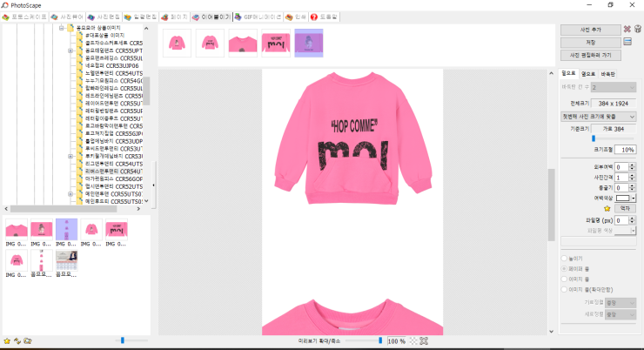
Task: Click the 사진 편집하러 가기 button
Action: pyautogui.click(x=590, y=55)
